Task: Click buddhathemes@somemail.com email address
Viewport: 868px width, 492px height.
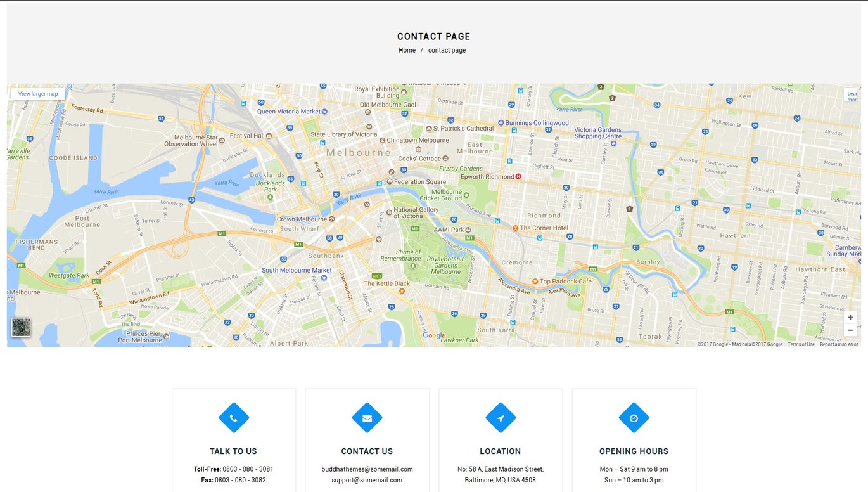Action: pos(367,469)
